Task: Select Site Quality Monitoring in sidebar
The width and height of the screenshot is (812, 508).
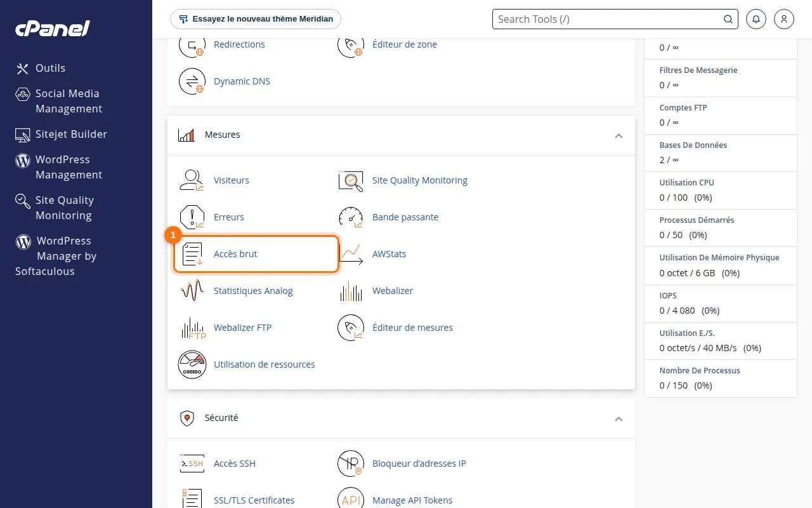Action: click(55, 208)
